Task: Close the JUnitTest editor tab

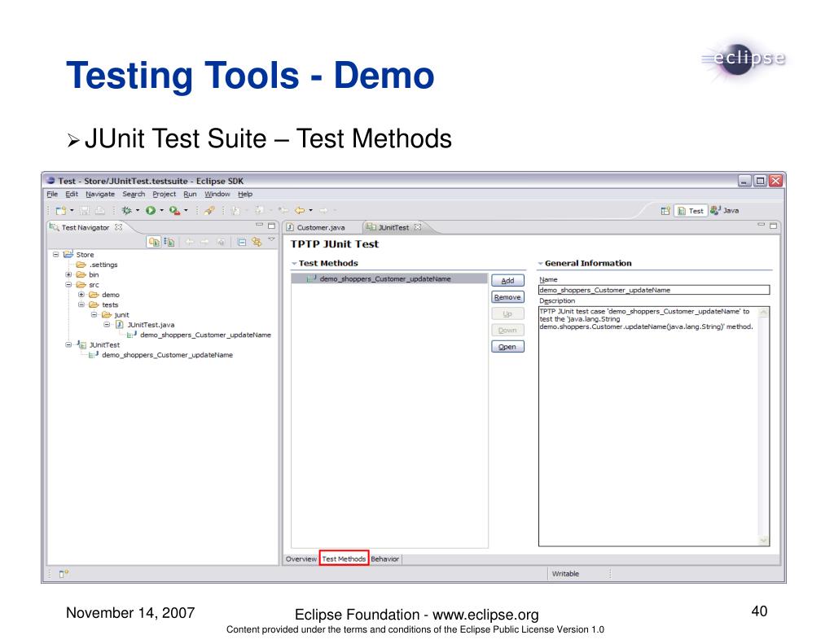Action: (418, 227)
